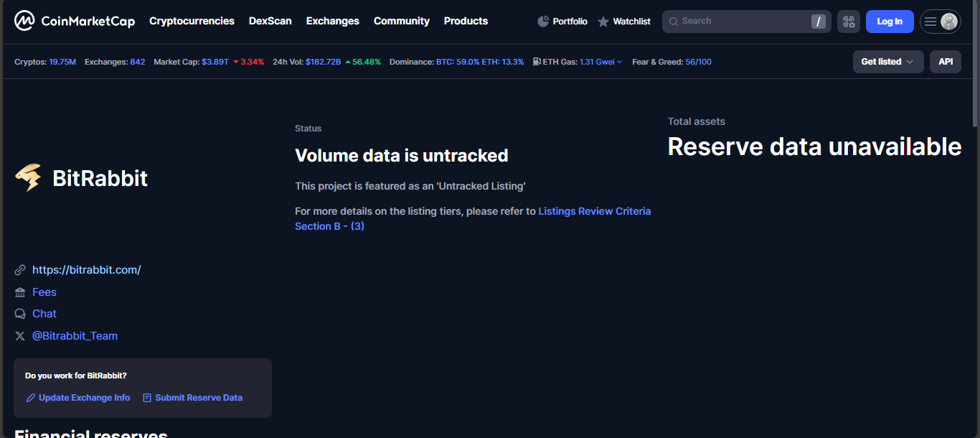
Task: Click the page vertical scrollbar
Action: click(x=974, y=65)
